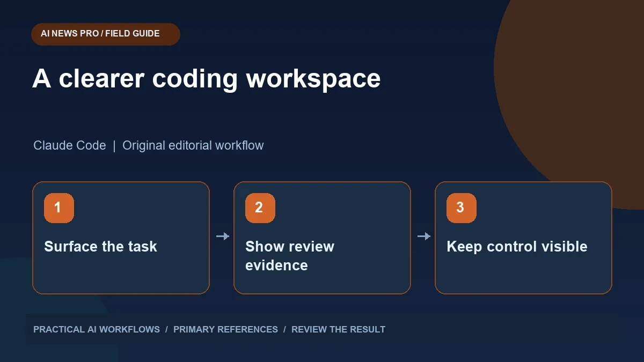644x362 pixels.
Task: Select the 'Surface the task' card title
Action: [x=100, y=247]
